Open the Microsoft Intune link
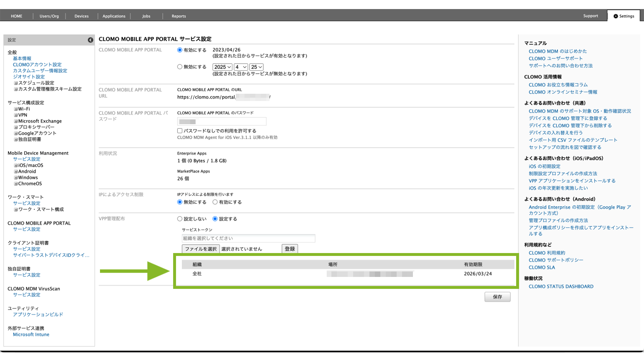 coord(31,334)
